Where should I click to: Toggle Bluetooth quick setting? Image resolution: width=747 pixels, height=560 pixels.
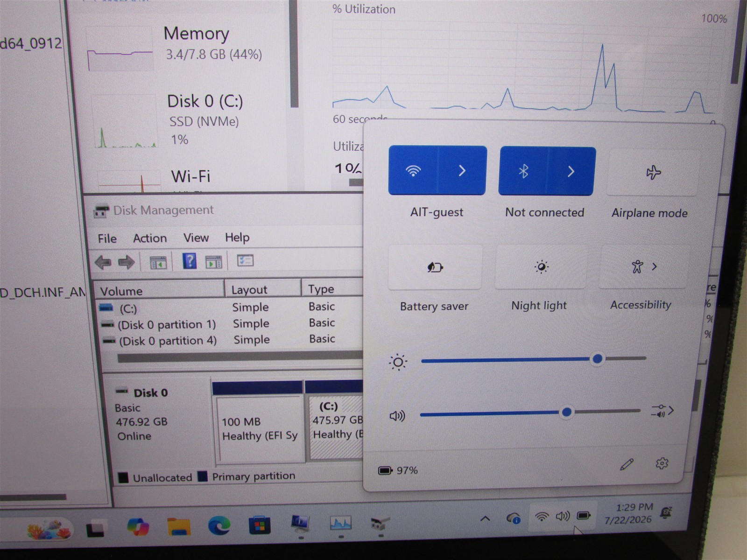point(523,171)
